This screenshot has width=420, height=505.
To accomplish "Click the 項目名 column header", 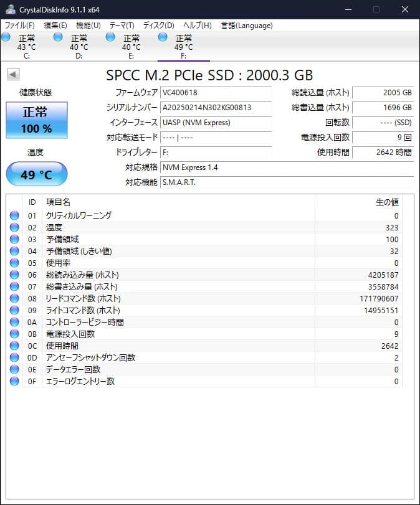I will (x=178, y=202).
